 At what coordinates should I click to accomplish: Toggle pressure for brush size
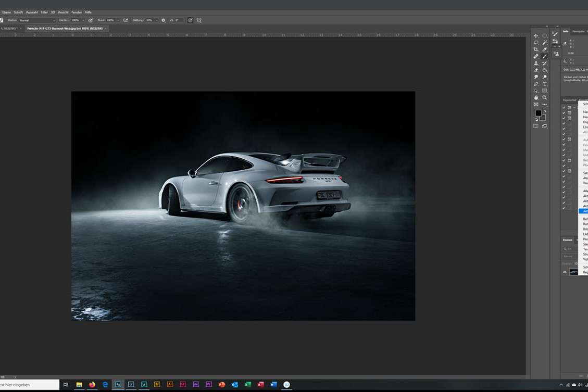[x=190, y=20]
